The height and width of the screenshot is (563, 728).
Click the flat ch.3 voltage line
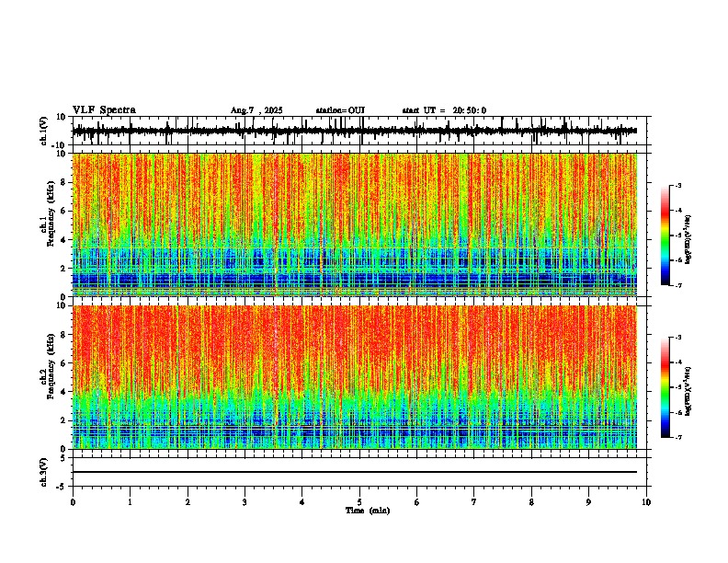coord(355,472)
